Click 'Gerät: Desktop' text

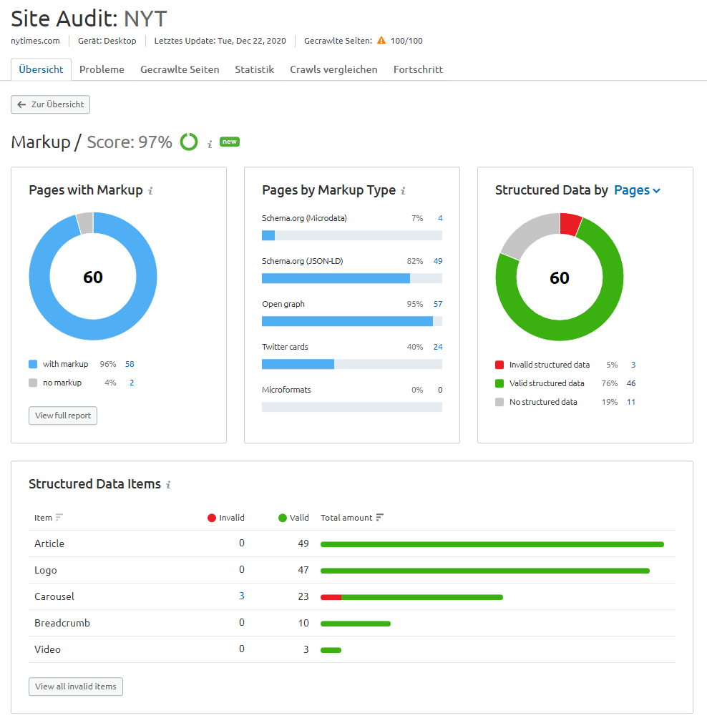107,41
